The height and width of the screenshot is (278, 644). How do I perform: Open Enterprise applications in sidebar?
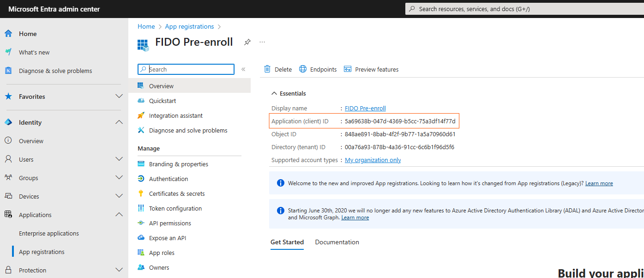49,233
